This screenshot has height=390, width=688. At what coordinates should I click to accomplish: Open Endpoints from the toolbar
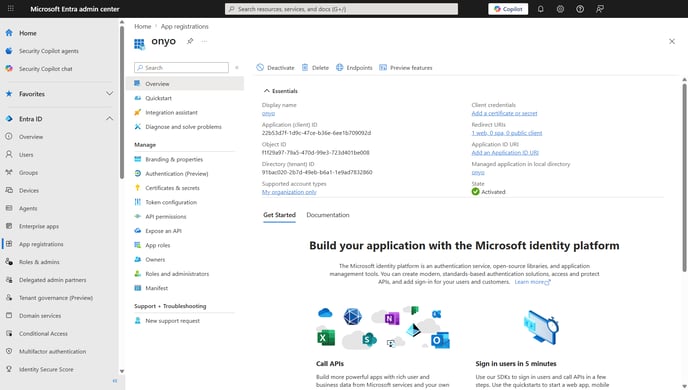354,68
